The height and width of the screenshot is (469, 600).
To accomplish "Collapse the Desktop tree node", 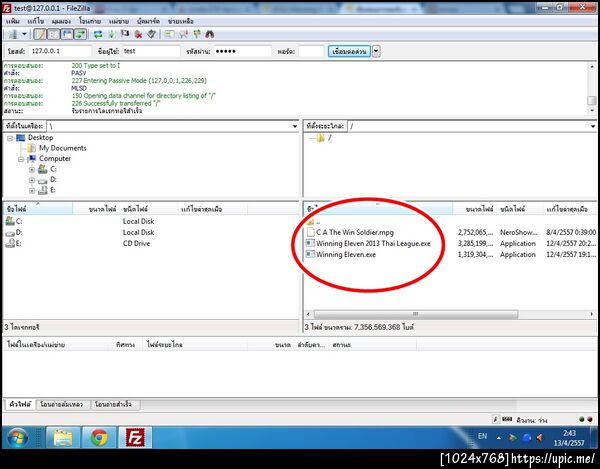I will pos(10,138).
